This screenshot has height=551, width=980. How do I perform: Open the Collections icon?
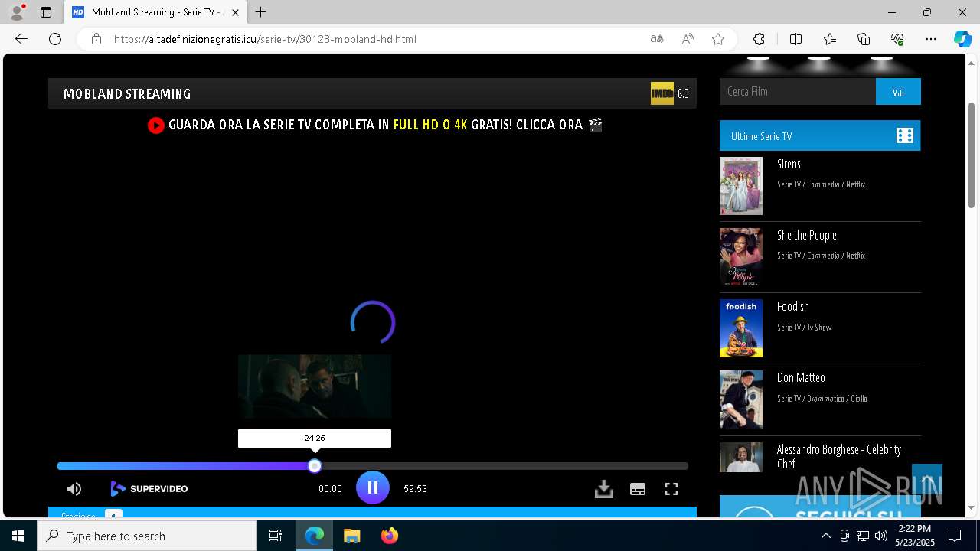click(x=864, y=39)
